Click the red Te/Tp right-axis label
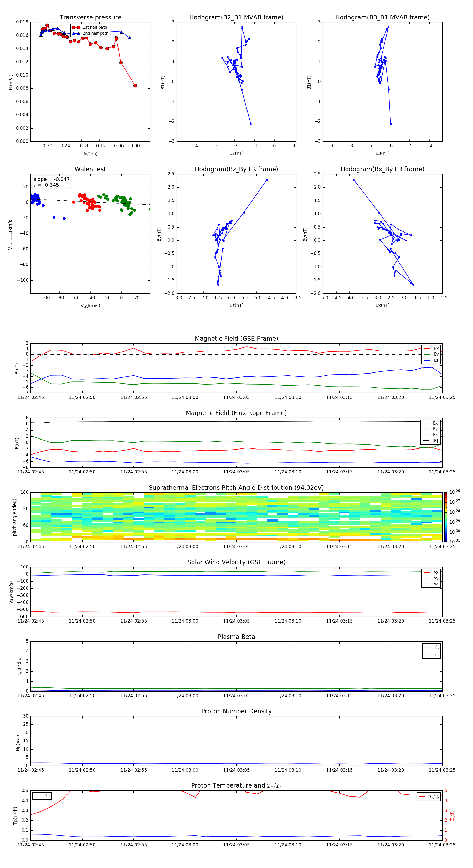 (x=453, y=815)
